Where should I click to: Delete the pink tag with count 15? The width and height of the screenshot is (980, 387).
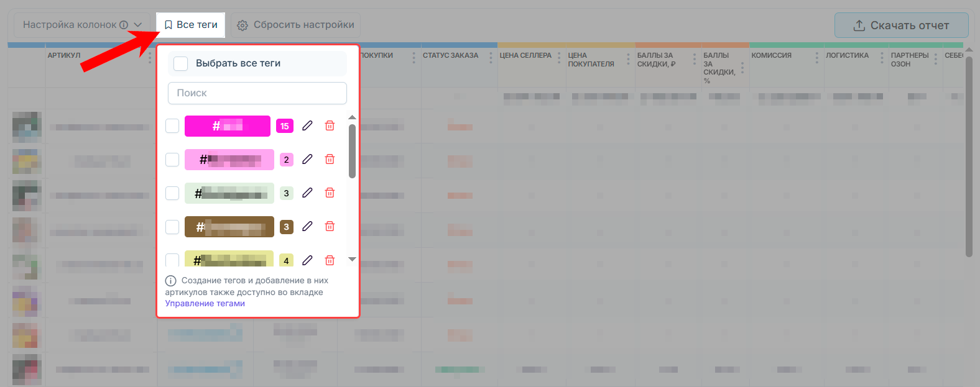(x=330, y=126)
